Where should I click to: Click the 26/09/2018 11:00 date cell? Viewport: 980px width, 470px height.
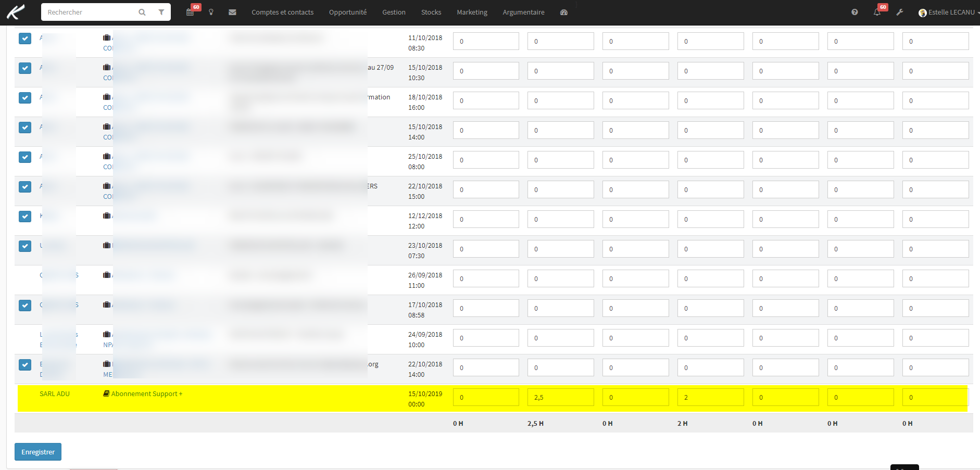[x=425, y=280]
